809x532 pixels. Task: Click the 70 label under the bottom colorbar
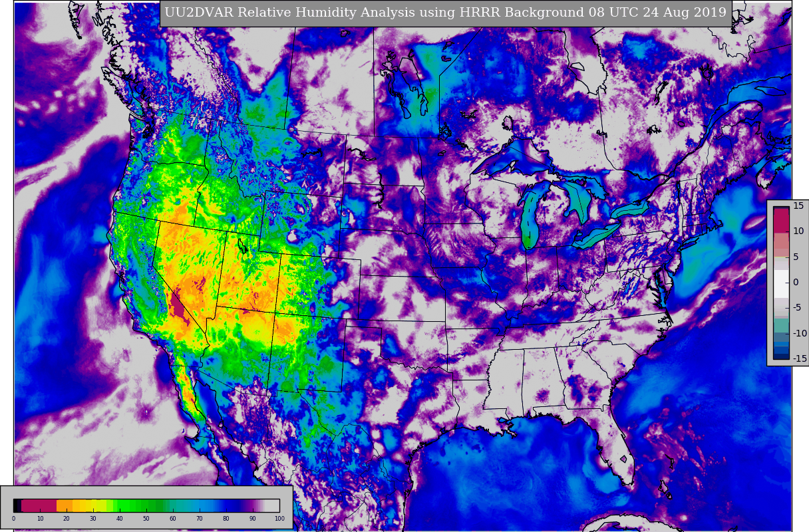click(200, 518)
